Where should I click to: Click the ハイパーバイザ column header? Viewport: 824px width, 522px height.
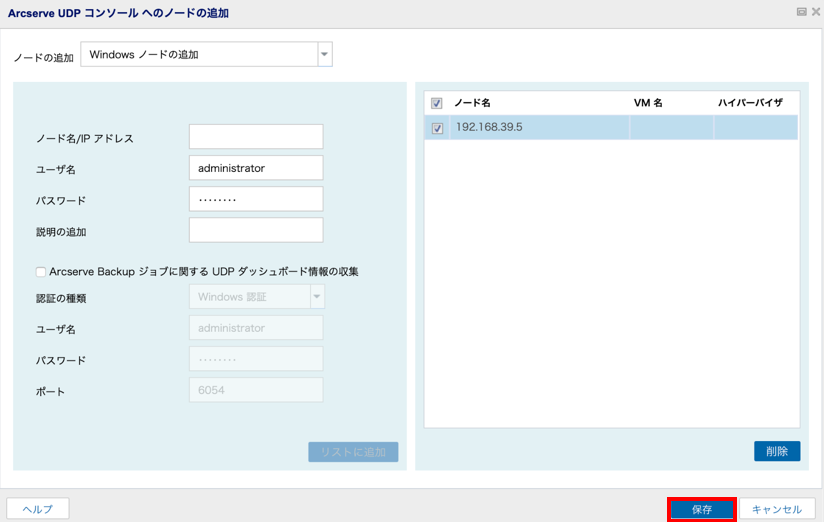(x=750, y=103)
